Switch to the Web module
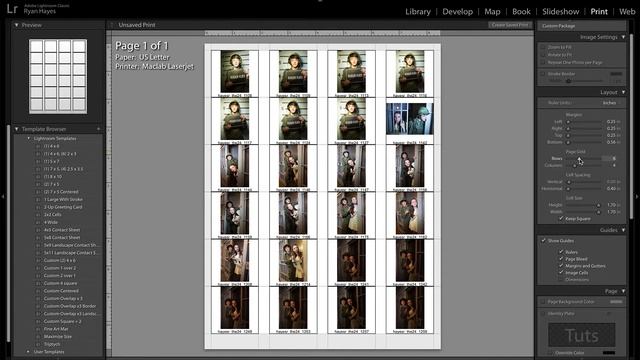Image resolution: width=640 pixels, height=360 pixels. pyautogui.click(x=627, y=12)
